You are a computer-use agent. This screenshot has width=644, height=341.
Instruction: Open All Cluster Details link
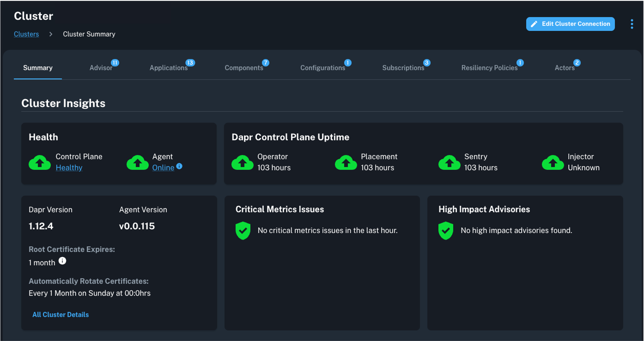(x=61, y=314)
